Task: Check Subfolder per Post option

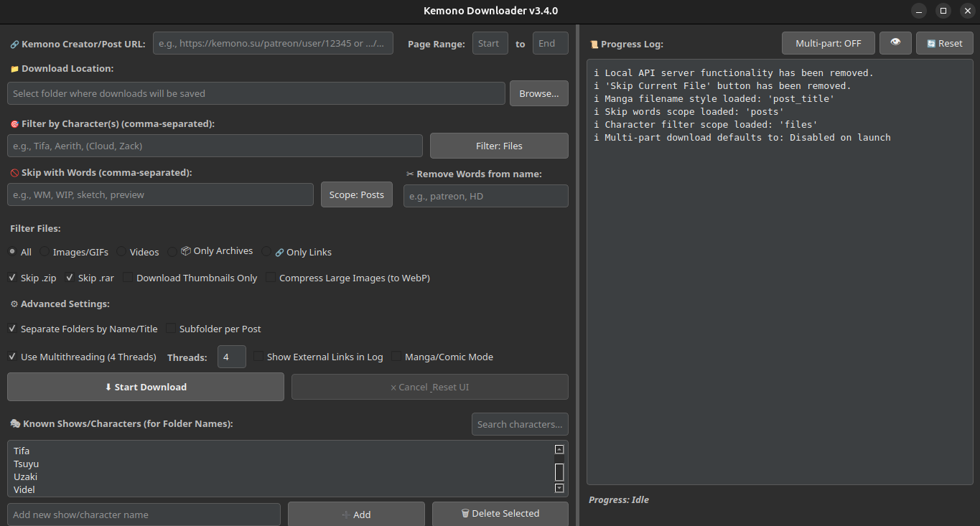Action: pos(171,329)
